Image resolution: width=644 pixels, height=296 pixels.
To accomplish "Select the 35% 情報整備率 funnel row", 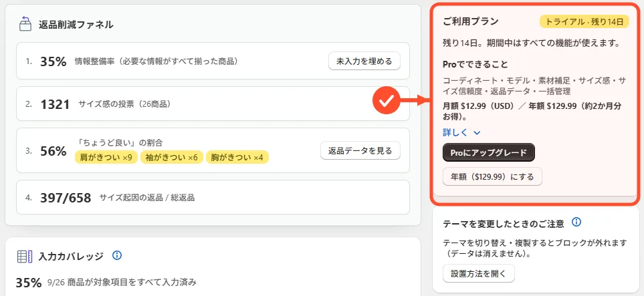I will click(x=213, y=61).
